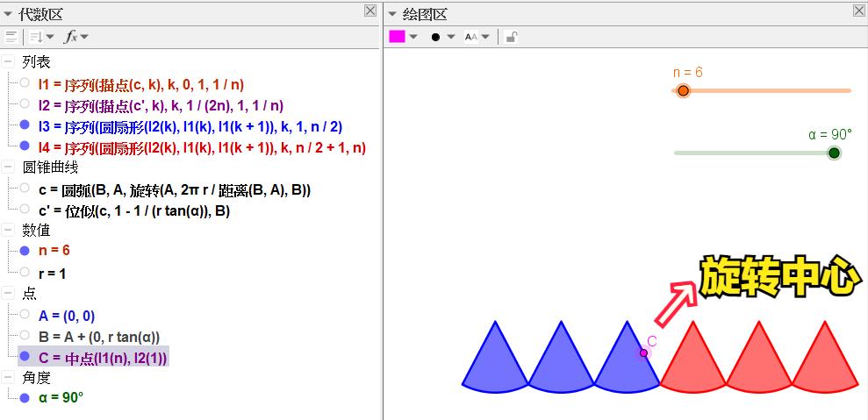The height and width of the screenshot is (420, 868).
Task: Toggle auxiliary objects icon in algebra toolbar
Action: (11, 37)
